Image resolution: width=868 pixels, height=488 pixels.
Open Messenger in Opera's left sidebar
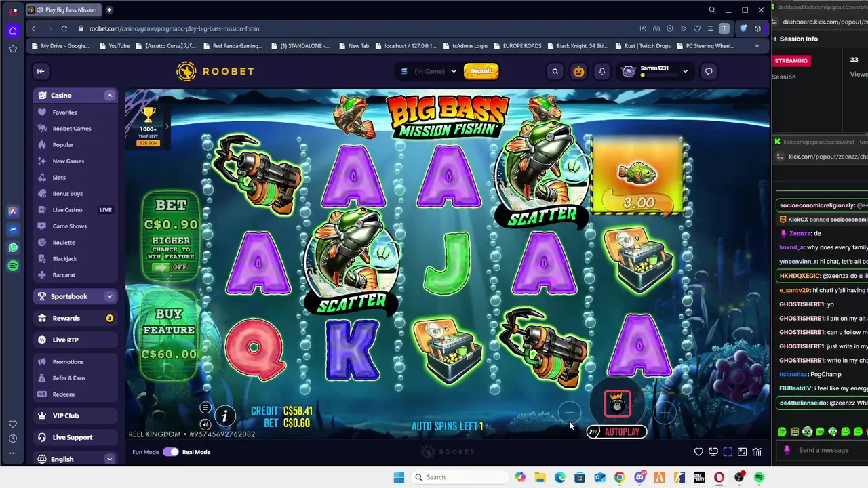click(13, 230)
